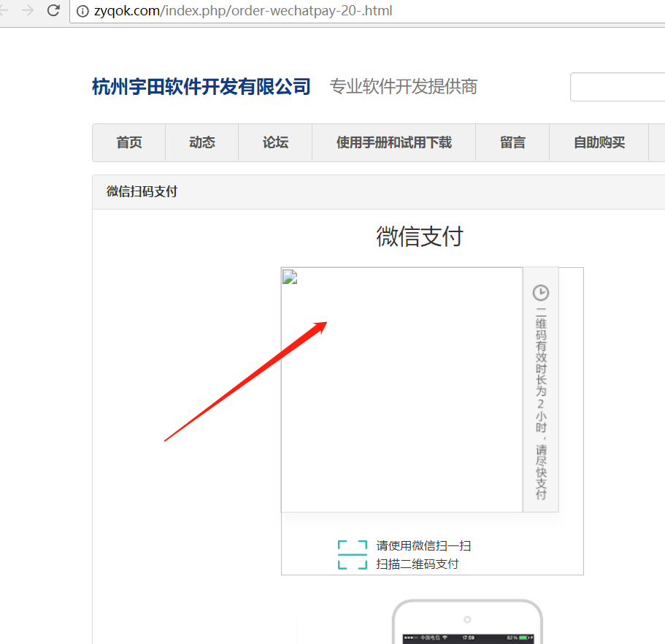Focus the search input field in header
The image size is (665, 644).
coord(618,87)
